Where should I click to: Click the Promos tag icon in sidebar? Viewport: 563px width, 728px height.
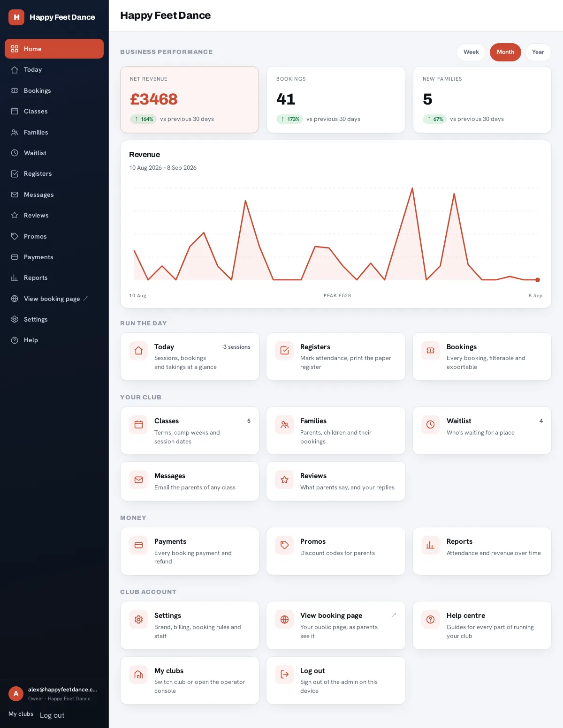point(15,236)
